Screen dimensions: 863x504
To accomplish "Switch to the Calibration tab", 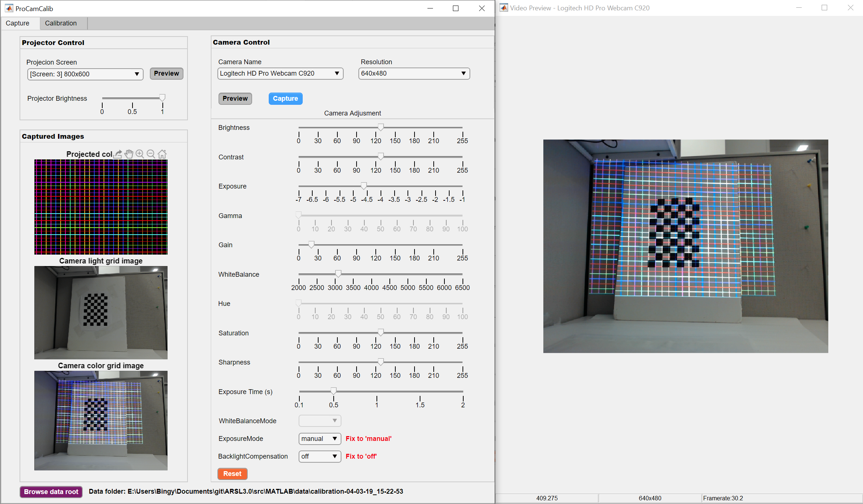I will coord(60,23).
